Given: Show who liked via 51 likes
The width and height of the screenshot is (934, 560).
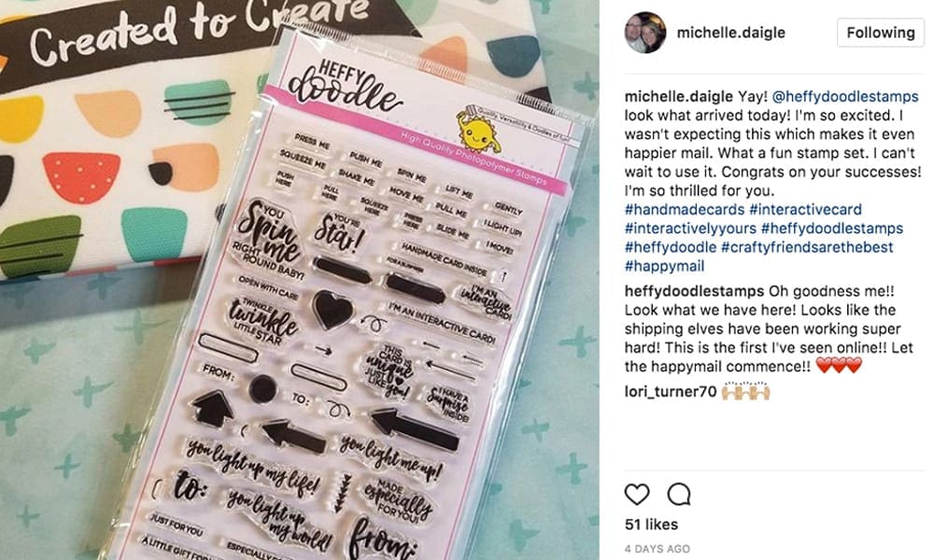Looking at the screenshot, I should (651, 525).
